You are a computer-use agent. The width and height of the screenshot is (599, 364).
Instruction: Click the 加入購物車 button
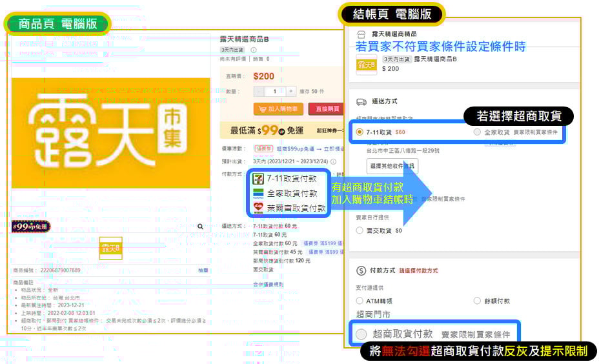[278, 109]
